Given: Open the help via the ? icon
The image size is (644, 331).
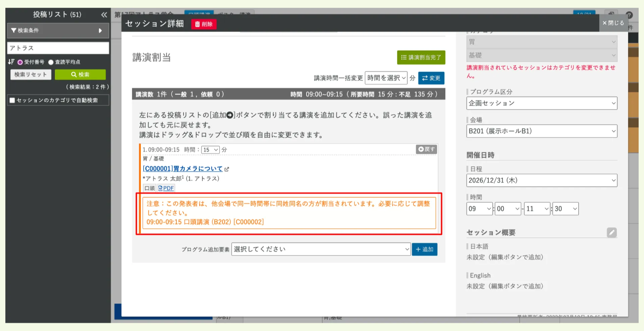Looking at the screenshot, I should tap(630, 15).
